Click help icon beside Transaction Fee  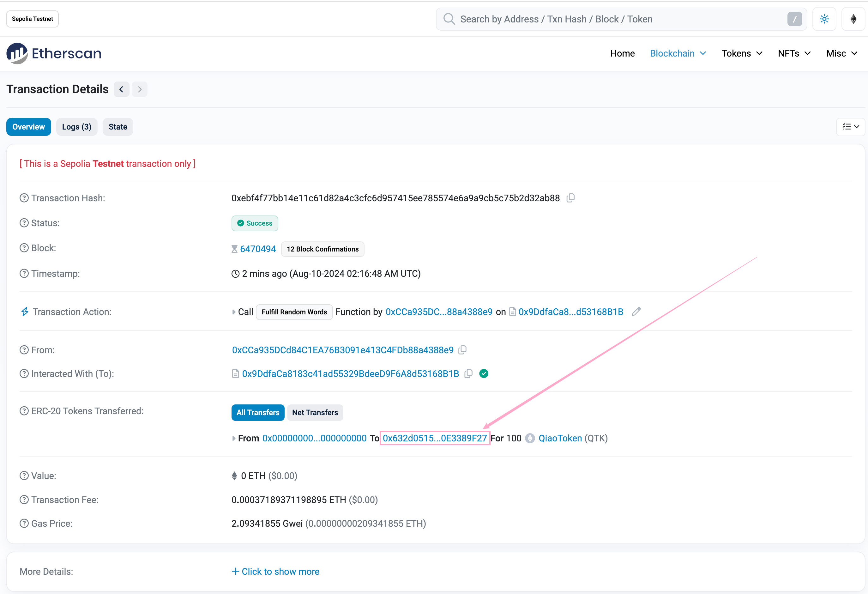[24, 500]
